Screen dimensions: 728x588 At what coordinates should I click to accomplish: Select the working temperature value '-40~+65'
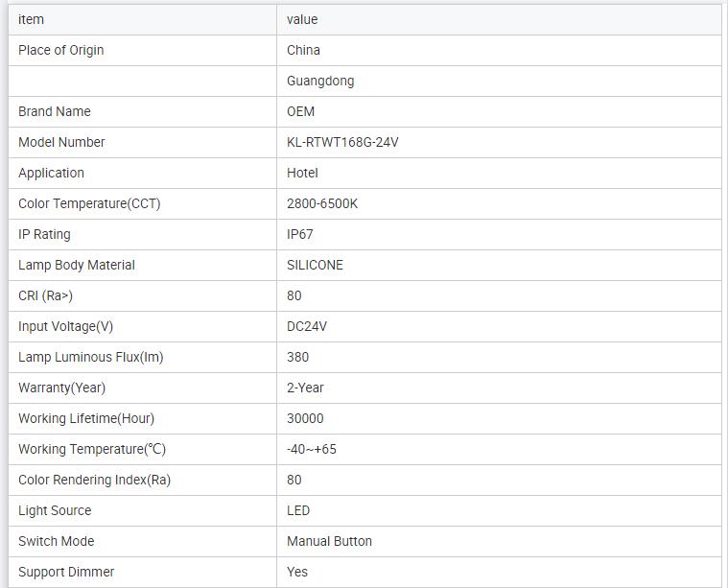pos(312,449)
